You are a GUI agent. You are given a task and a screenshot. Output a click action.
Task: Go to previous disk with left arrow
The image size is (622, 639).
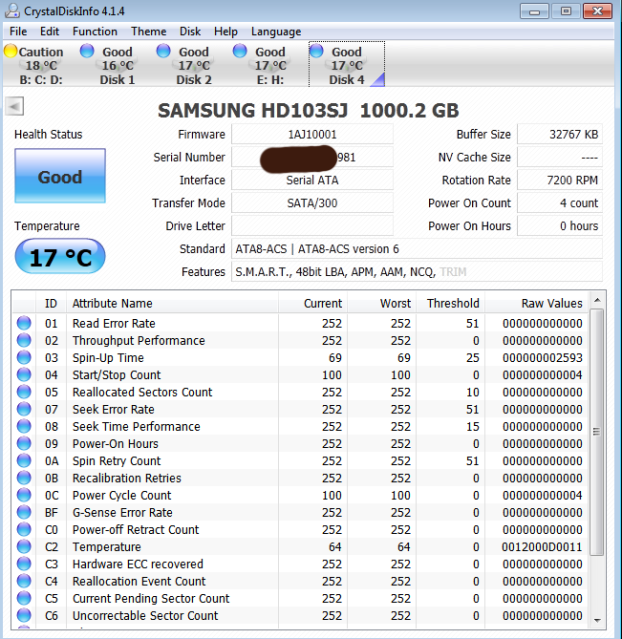coord(15,107)
